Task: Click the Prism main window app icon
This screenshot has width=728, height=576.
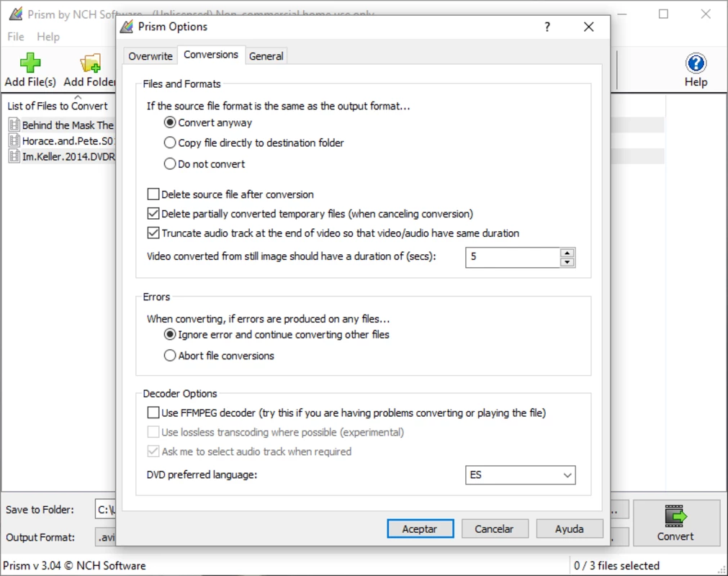Action: (x=15, y=14)
